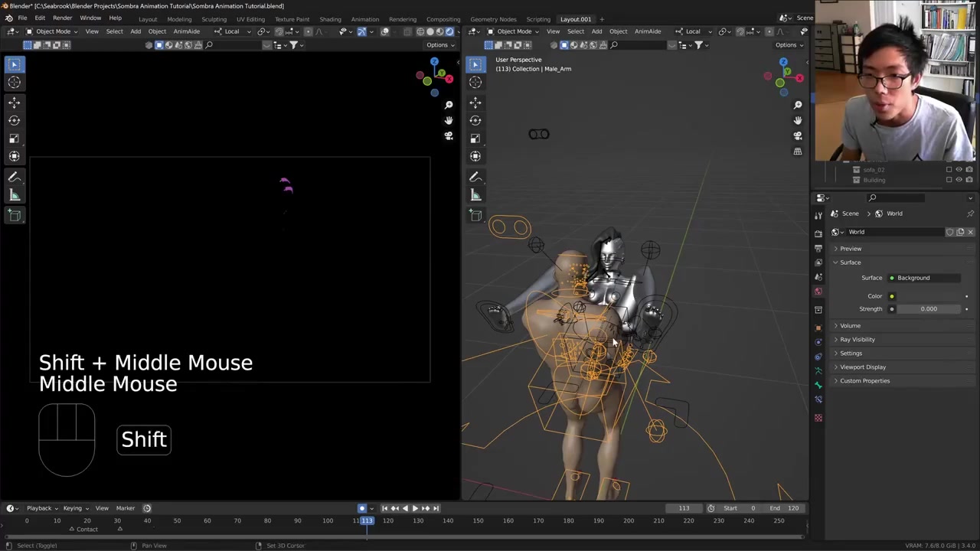The height and width of the screenshot is (551, 980).
Task: Toggle auto keying record button
Action: point(362,508)
